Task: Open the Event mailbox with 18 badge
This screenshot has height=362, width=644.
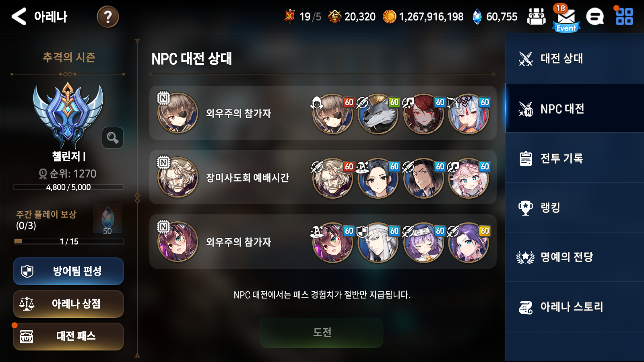Action: point(566,19)
